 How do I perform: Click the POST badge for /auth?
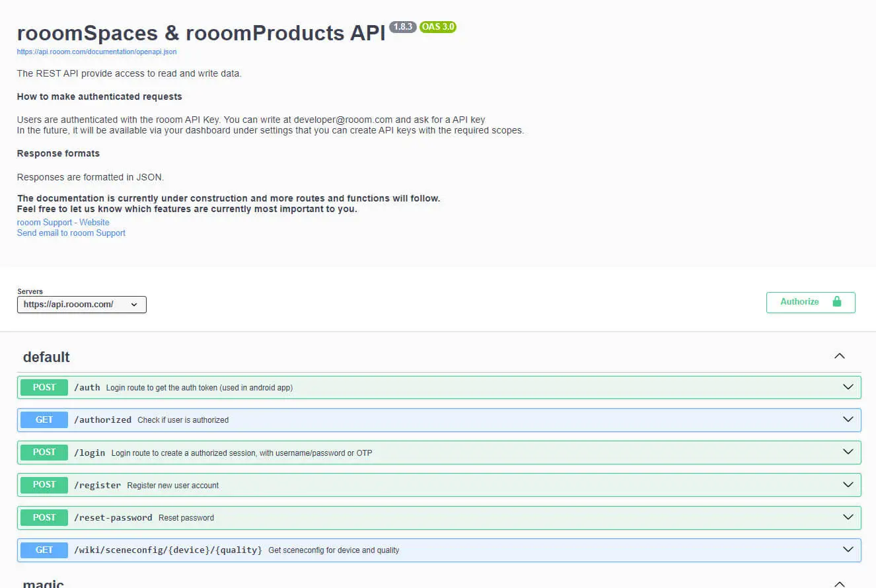(44, 387)
